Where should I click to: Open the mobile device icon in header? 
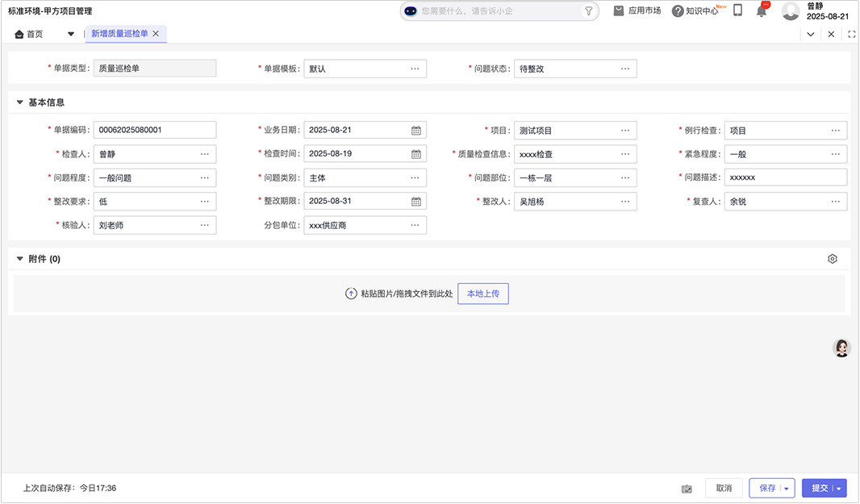point(737,10)
